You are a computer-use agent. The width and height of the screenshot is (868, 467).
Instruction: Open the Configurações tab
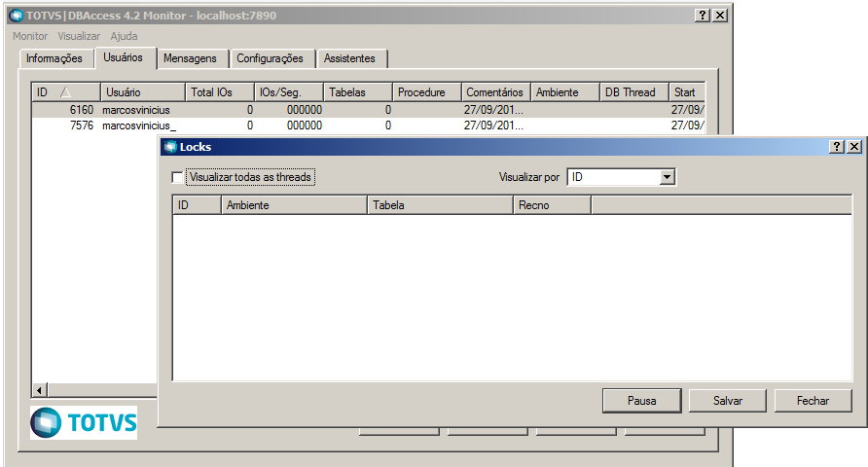coord(271,58)
